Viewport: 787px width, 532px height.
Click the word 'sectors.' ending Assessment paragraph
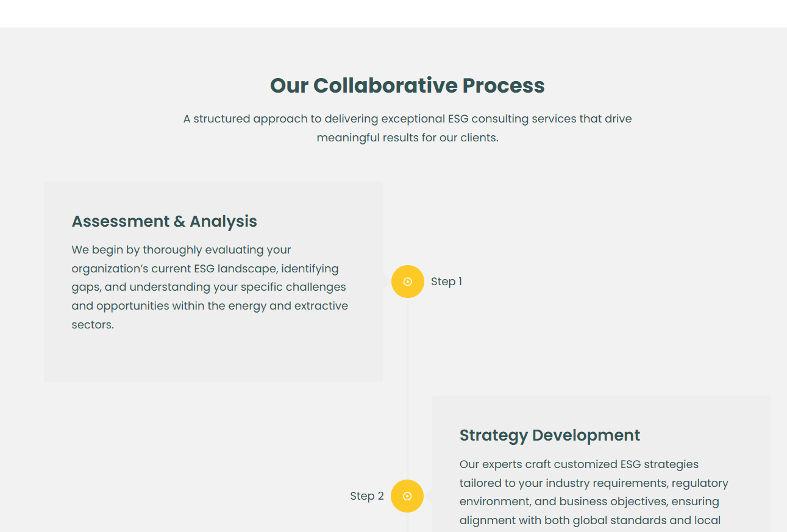pyautogui.click(x=93, y=325)
